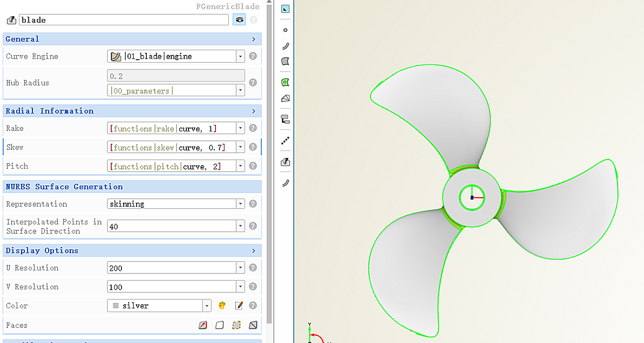Click the help icon next to blade name
The width and height of the screenshot is (644, 343).
click(253, 20)
